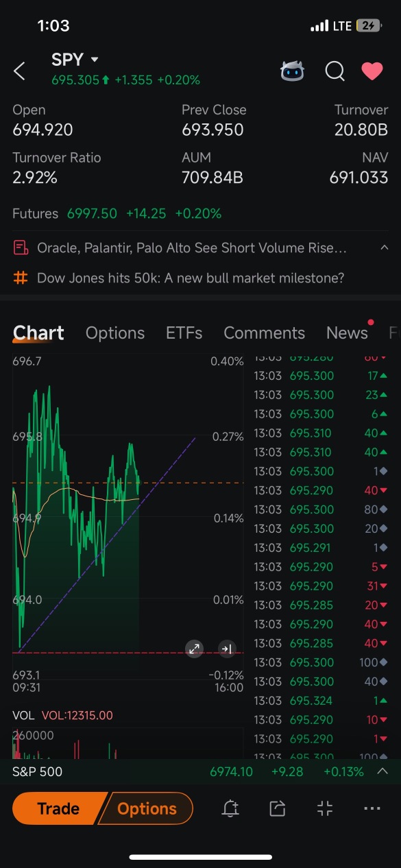Screen dimensions: 401x868
Task: Switch to the Options tab
Action: point(115,333)
